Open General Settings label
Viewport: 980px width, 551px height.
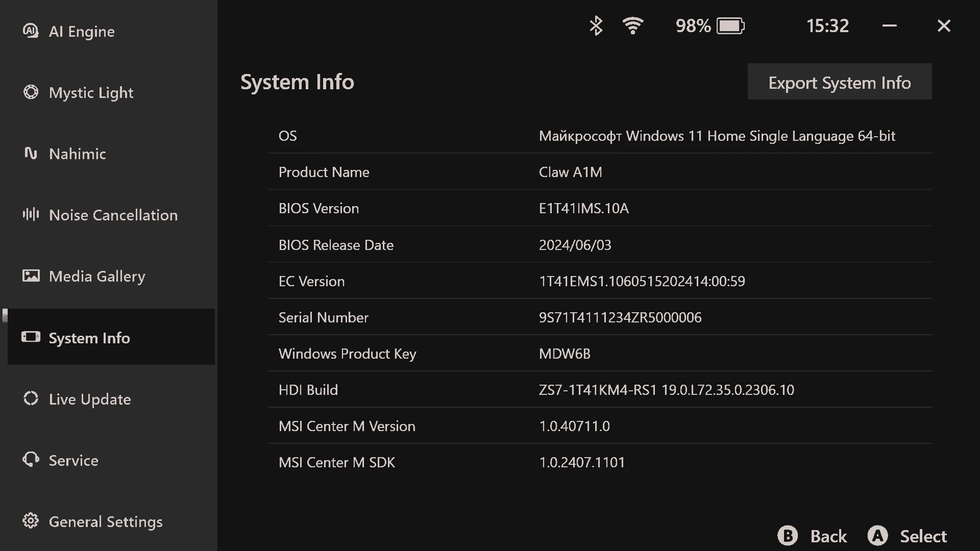(x=106, y=522)
